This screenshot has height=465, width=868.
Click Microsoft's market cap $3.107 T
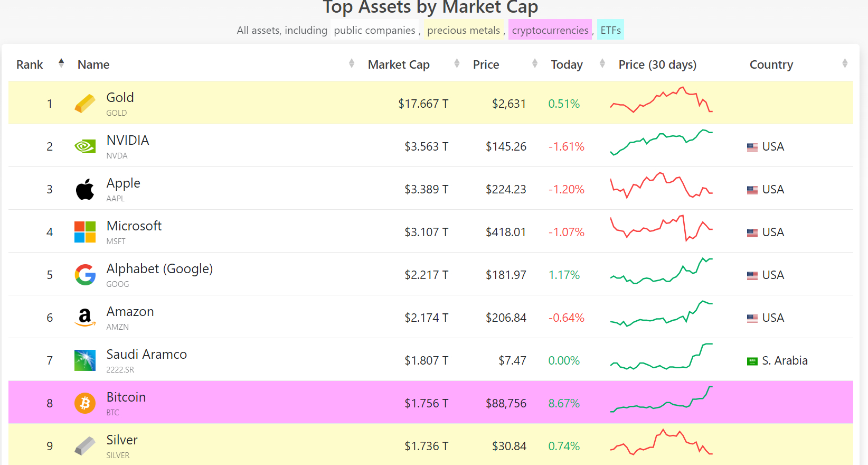point(427,232)
